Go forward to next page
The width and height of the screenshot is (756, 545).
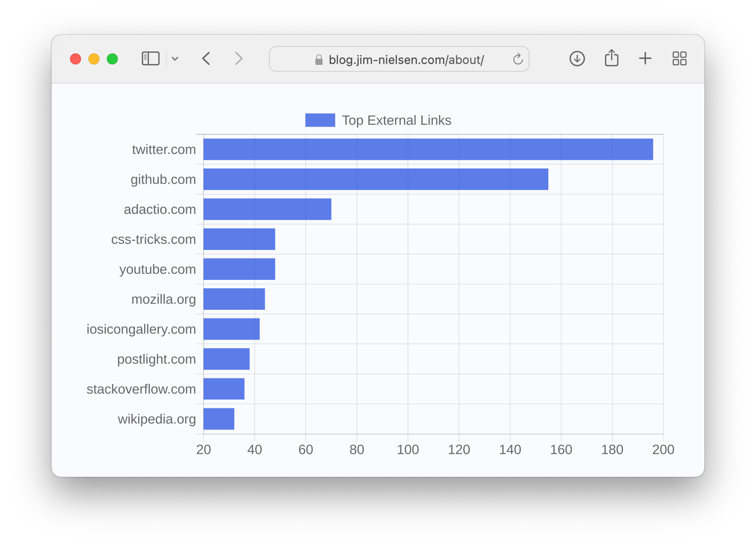238,58
